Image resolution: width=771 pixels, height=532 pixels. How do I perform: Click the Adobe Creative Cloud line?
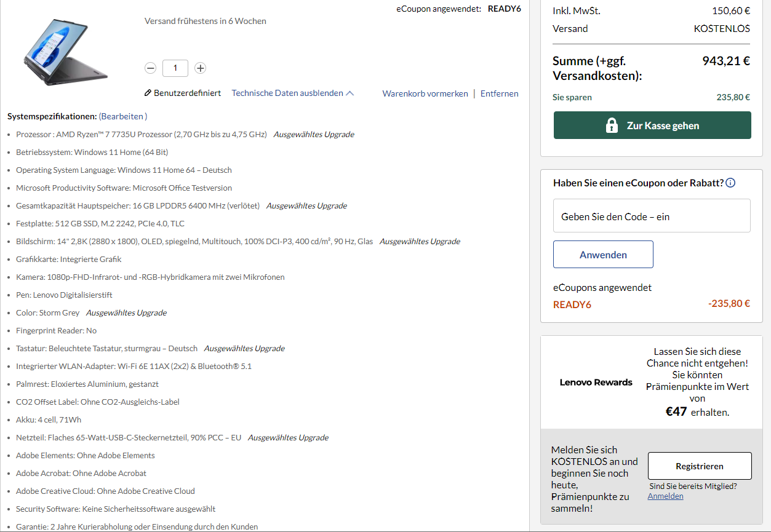105,491
